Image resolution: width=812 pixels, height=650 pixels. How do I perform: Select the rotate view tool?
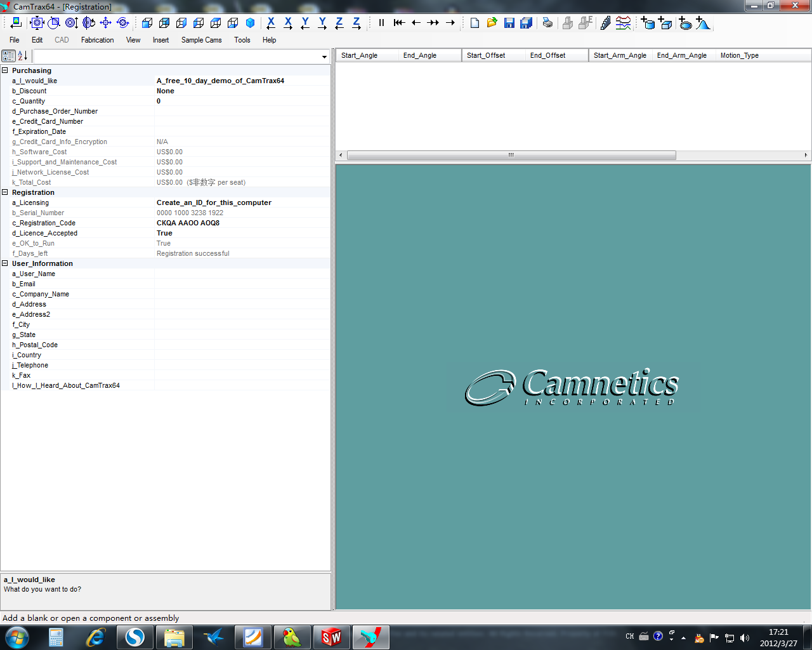click(88, 23)
